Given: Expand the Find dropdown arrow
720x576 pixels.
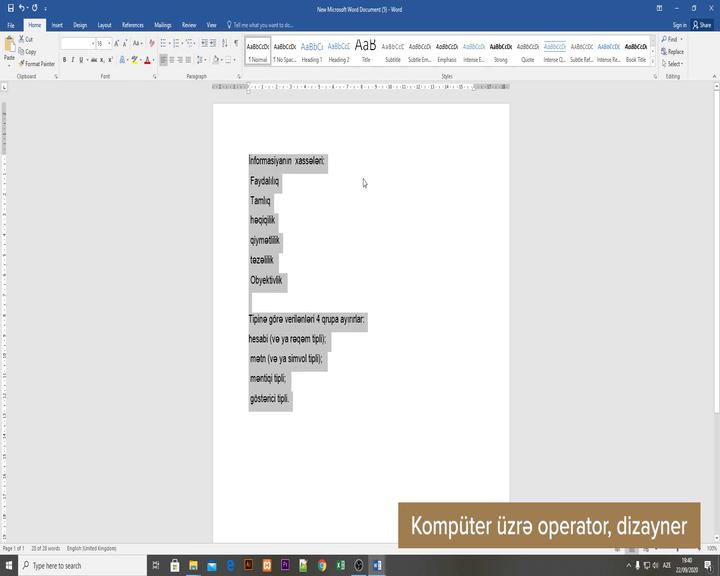Looking at the screenshot, I should (x=683, y=40).
